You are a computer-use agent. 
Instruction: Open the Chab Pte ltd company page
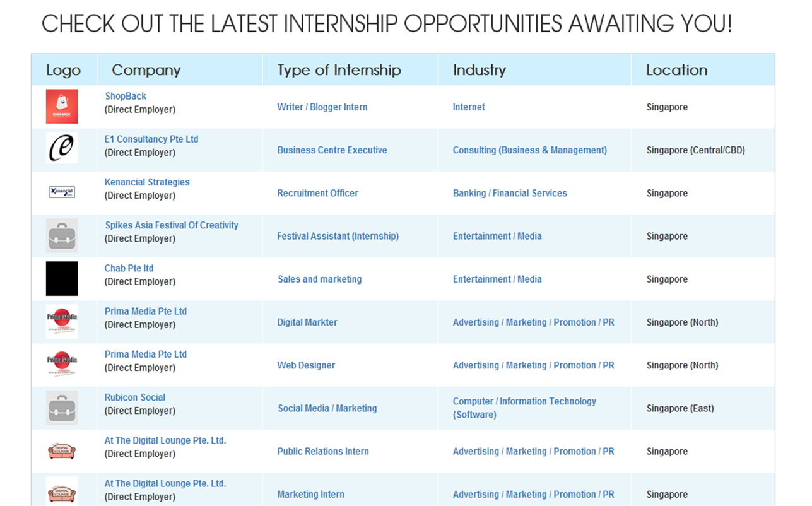pyautogui.click(x=129, y=268)
